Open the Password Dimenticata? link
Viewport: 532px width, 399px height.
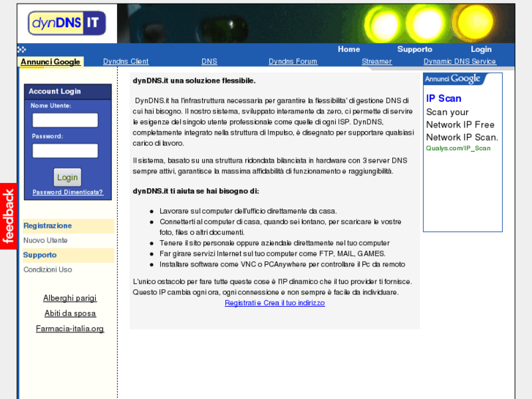pos(68,193)
